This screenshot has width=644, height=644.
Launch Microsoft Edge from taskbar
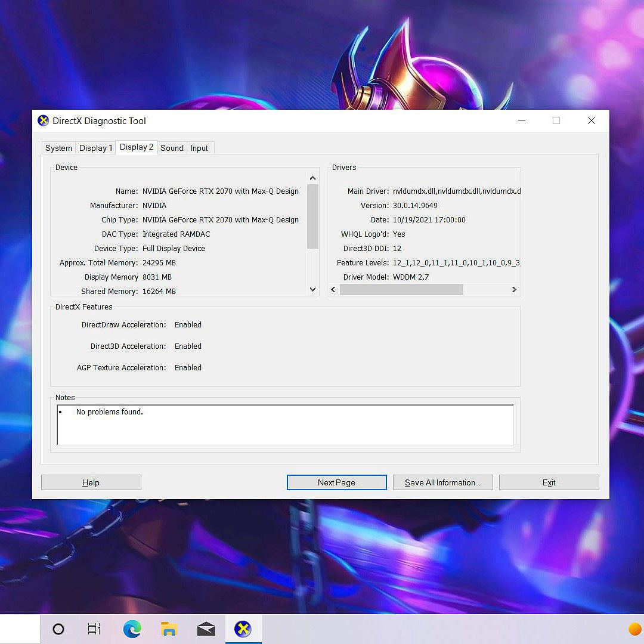(x=132, y=629)
